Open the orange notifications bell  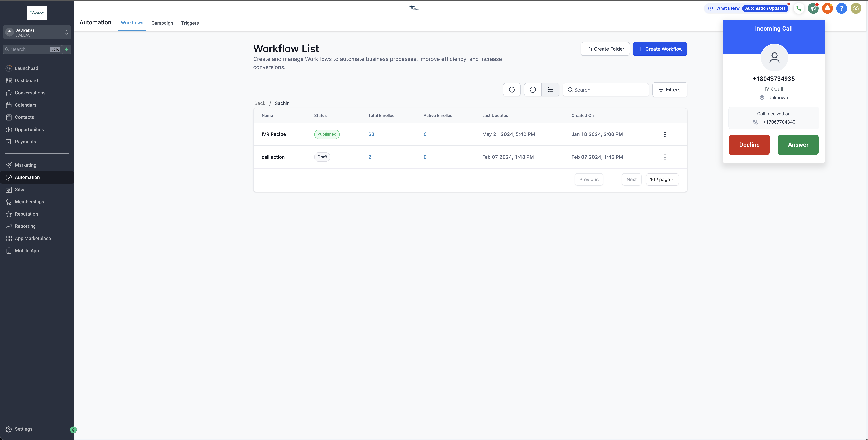coord(827,8)
